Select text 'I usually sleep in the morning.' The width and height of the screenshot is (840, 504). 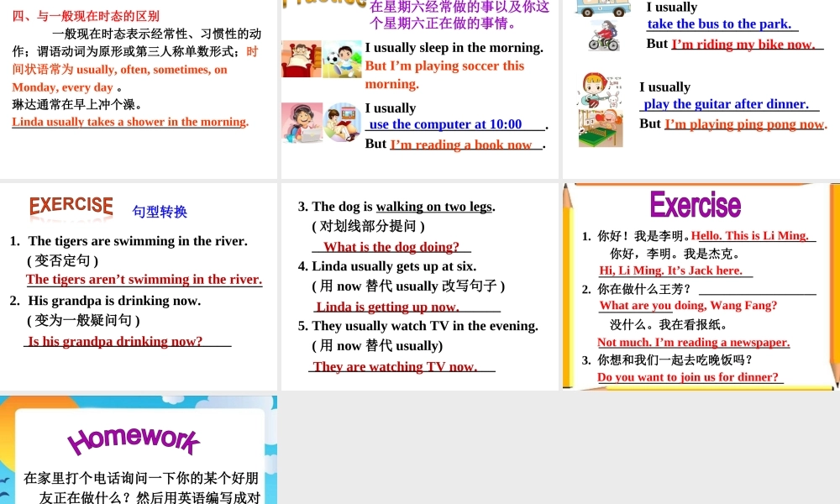click(454, 48)
